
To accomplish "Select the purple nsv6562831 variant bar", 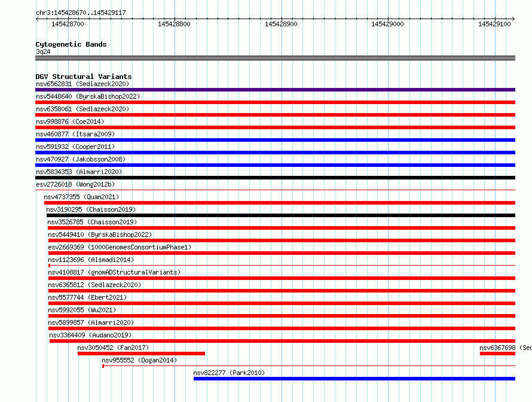I will 275,90.
